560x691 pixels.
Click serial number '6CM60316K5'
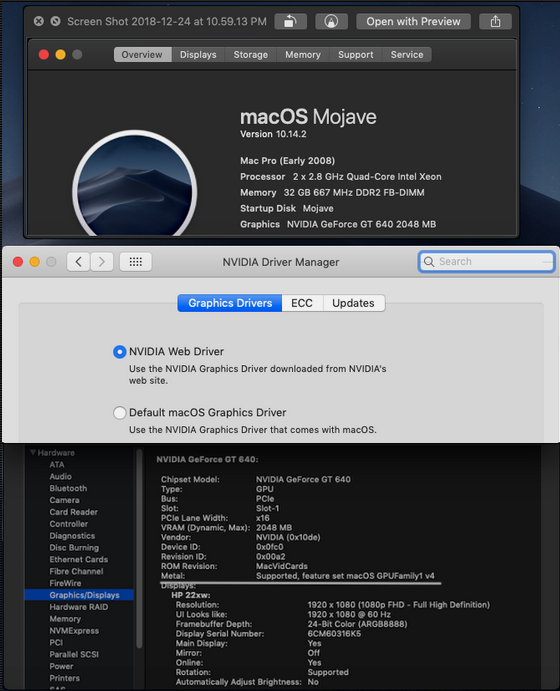click(334, 634)
